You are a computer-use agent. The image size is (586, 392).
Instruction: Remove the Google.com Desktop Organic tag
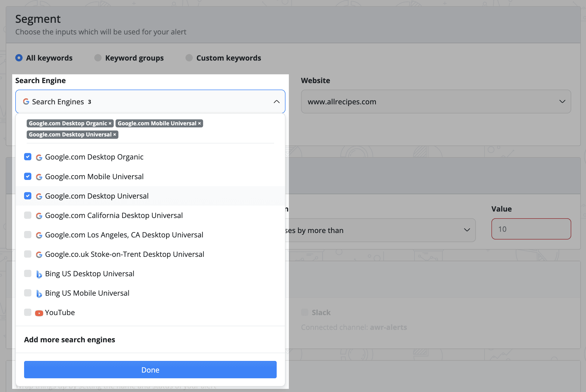110,124
